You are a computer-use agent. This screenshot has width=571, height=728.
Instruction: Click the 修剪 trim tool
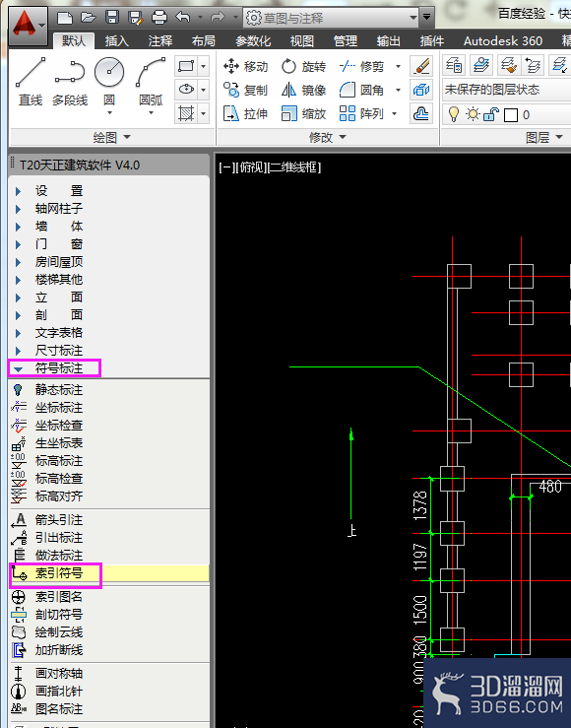click(x=361, y=66)
